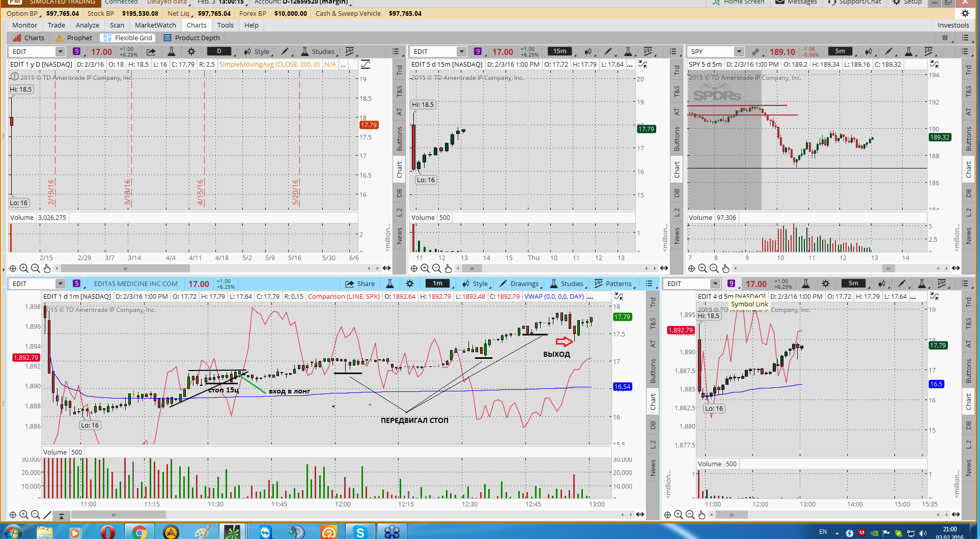Image resolution: width=980 pixels, height=539 pixels.
Task: Open Studies flask icon in SPY chart
Action: (908, 51)
